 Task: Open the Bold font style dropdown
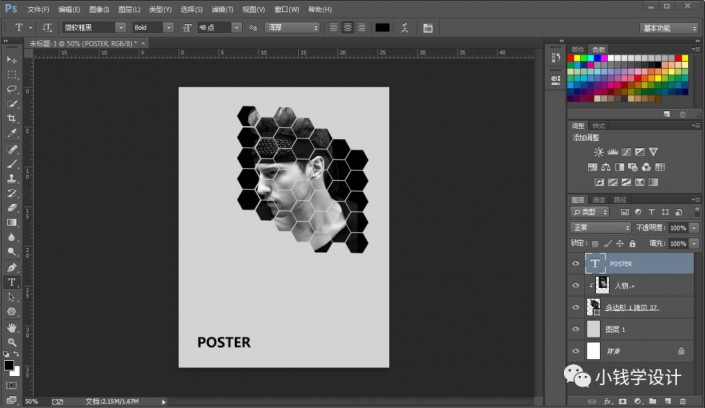[x=153, y=27]
